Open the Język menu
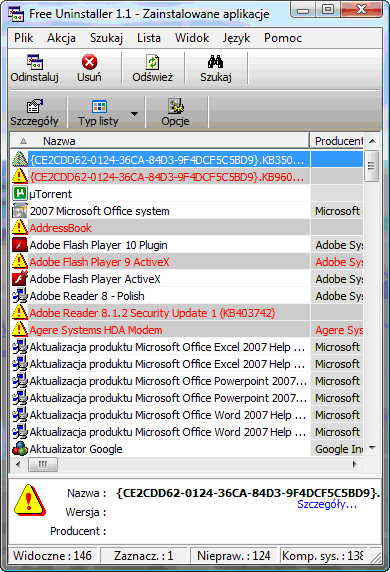This screenshot has width=390, height=572. (x=236, y=38)
